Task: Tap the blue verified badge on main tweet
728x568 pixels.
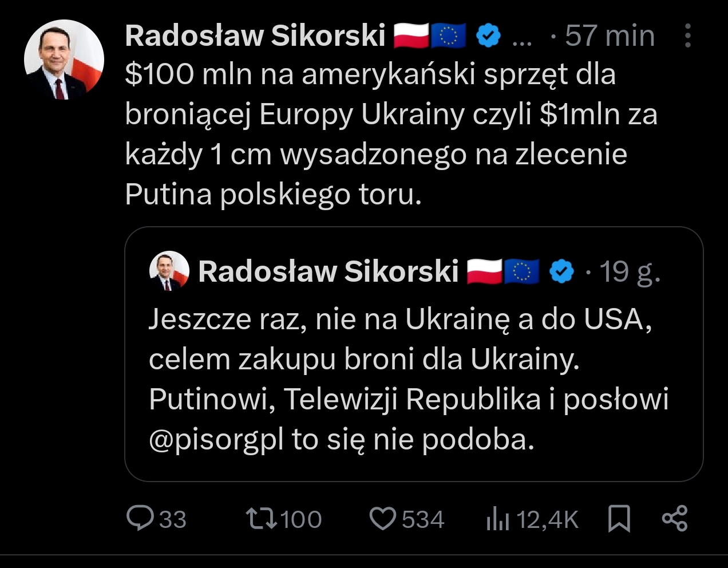Action: (488, 36)
